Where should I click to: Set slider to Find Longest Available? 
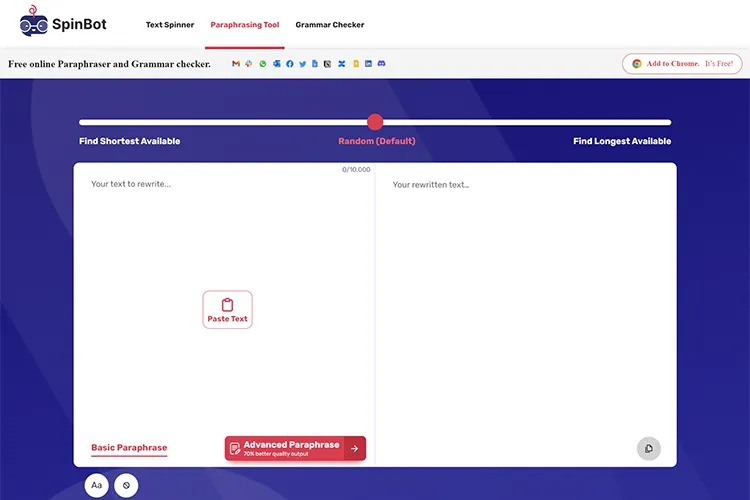(622, 141)
